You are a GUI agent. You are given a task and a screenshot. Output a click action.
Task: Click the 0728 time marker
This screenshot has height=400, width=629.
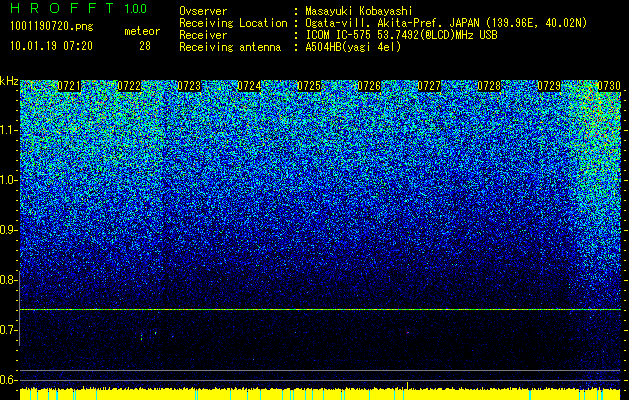coord(489,86)
